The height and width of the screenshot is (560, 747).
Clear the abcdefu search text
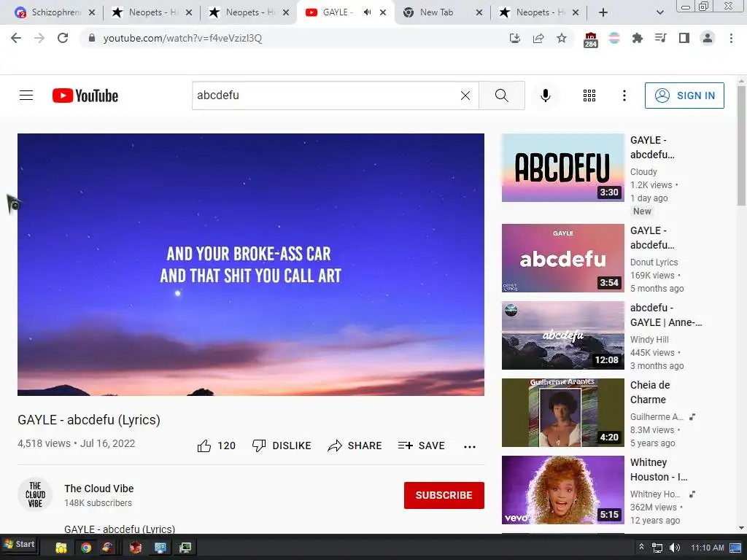[465, 96]
